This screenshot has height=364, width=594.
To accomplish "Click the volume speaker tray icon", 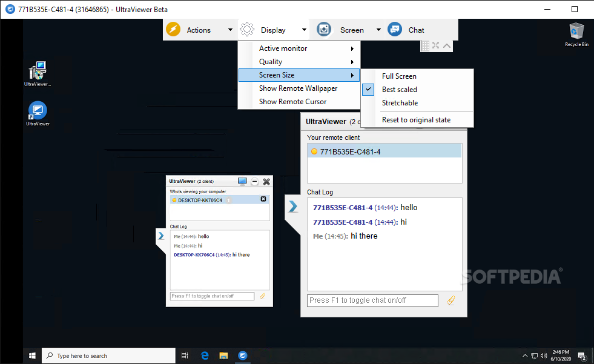I will (x=544, y=356).
